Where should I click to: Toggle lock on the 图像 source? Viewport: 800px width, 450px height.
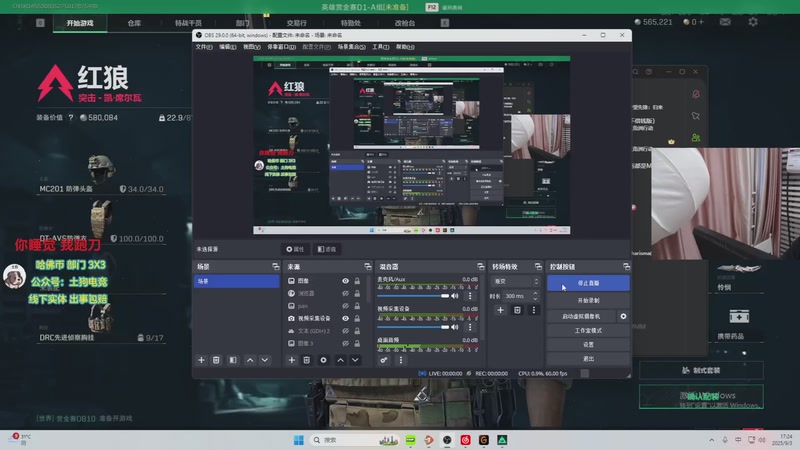click(x=357, y=281)
